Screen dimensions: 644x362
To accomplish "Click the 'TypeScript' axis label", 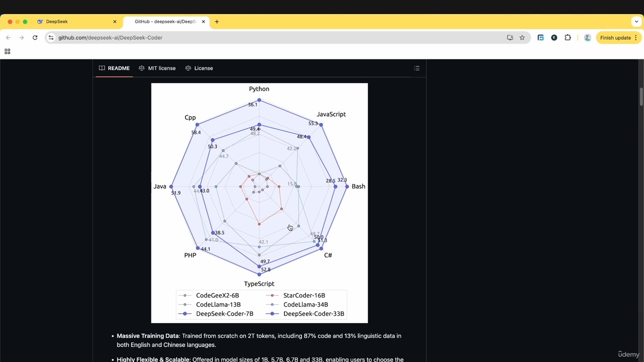I will (259, 284).
